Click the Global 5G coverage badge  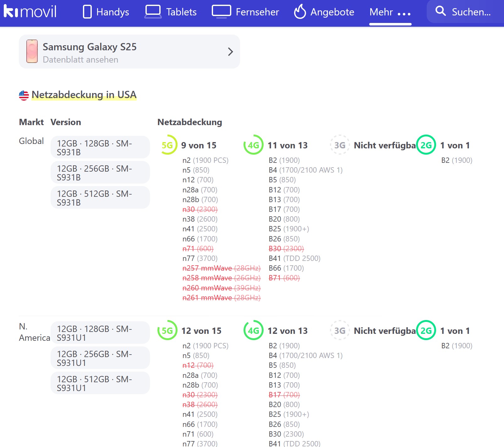(x=167, y=145)
